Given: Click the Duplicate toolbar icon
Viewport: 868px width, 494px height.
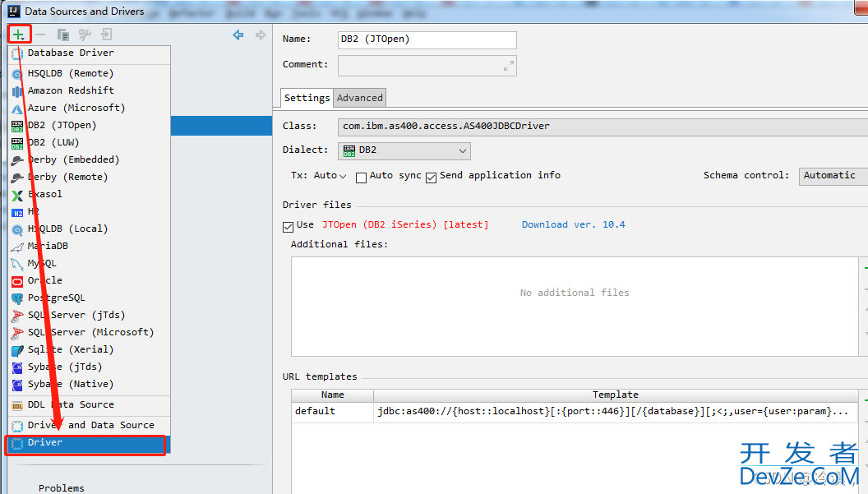Looking at the screenshot, I should pos(63,35).
